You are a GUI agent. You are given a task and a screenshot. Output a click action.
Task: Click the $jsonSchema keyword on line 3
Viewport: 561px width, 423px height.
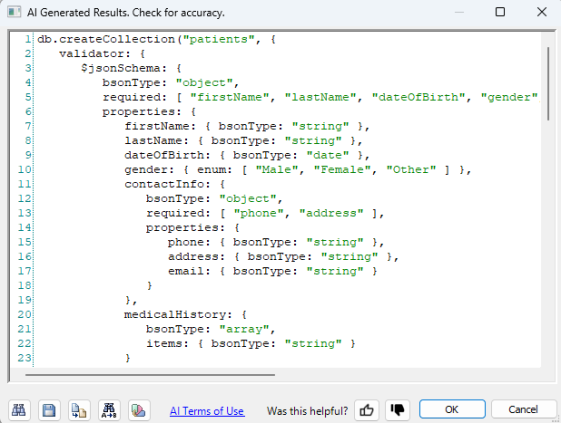click(x=121, y=68)
